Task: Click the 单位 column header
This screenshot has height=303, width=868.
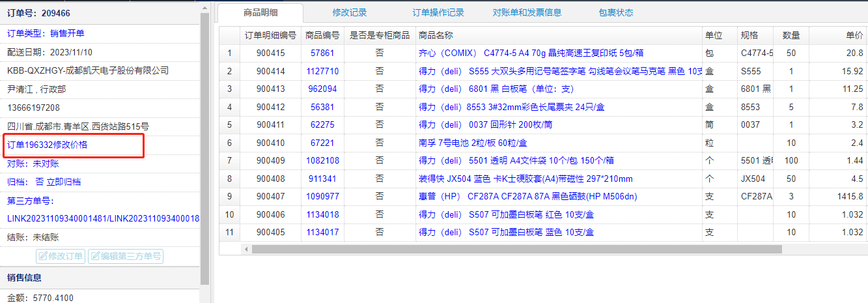Action: click(x=719, y=35)
